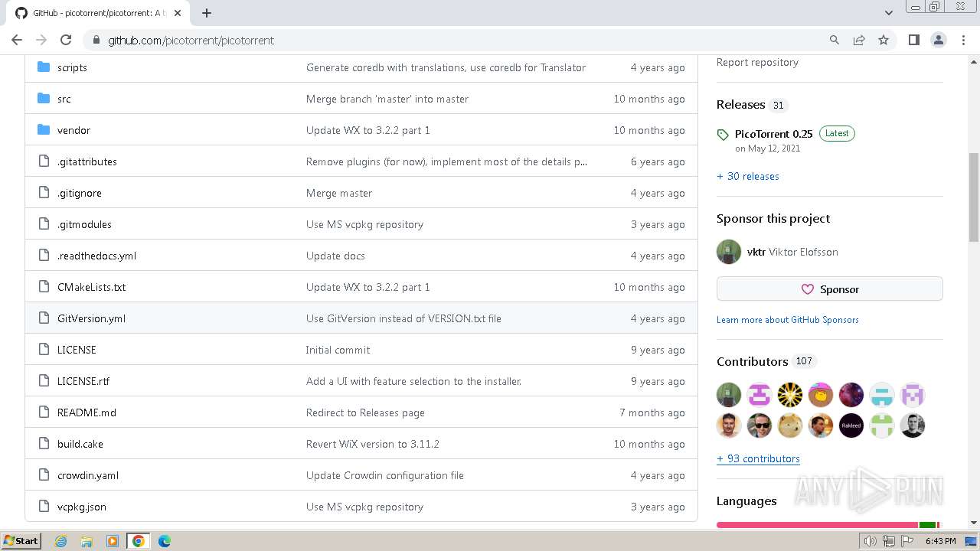This screenshot has width=980, height=551.
Task: Open the .gitignore file
Action: (x=80, y=193)
